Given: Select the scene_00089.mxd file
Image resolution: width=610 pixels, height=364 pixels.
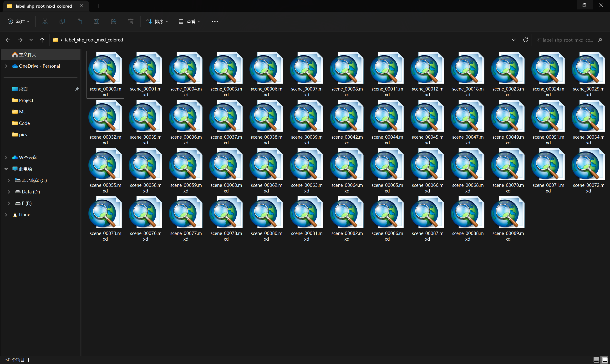Looking at the screenshot, I should click(508, 219).
